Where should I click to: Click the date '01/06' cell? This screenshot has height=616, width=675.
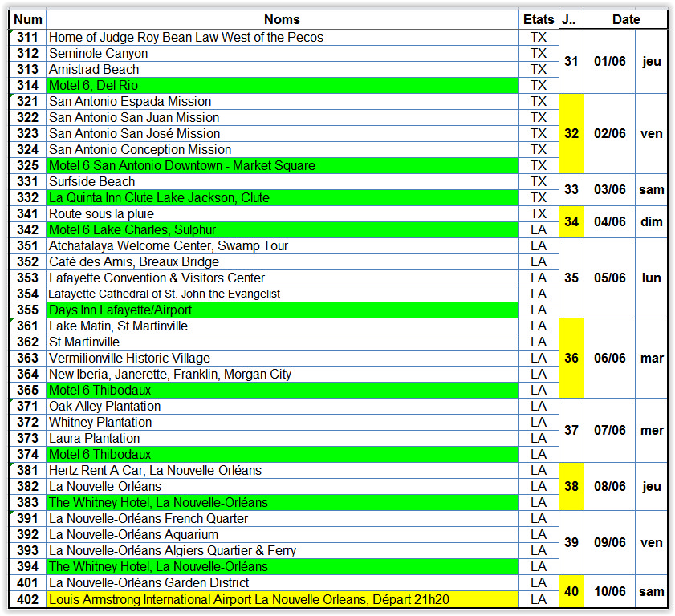click(x=609, y=62)
